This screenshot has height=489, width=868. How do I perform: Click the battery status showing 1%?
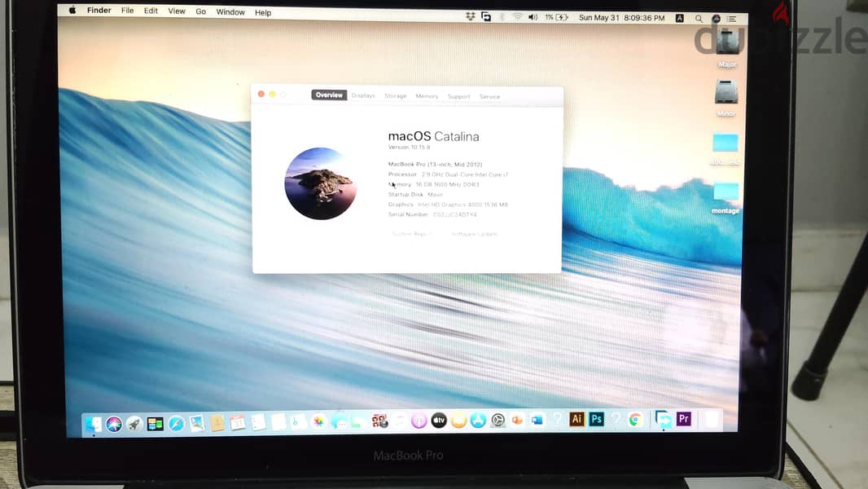click(x=556, y=17)
